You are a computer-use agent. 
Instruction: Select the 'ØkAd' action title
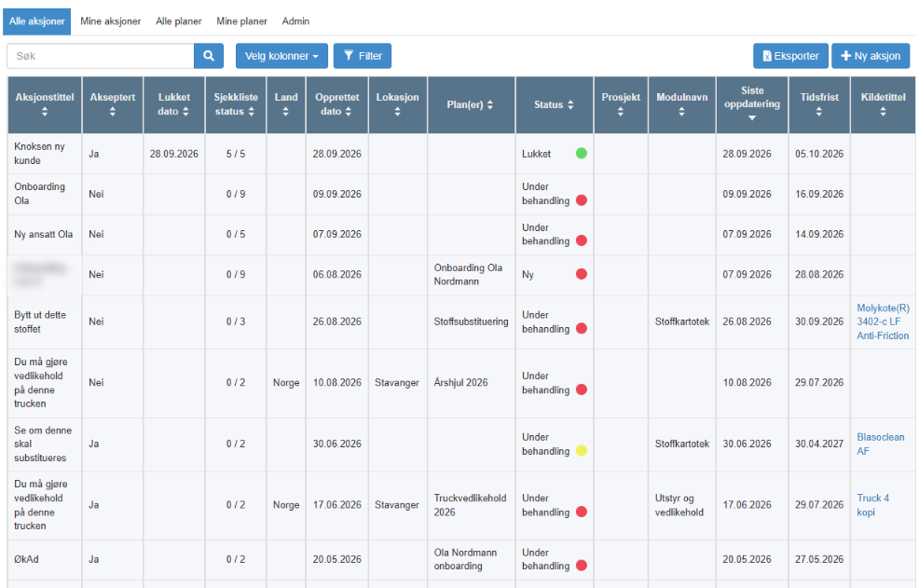[26, 560]
